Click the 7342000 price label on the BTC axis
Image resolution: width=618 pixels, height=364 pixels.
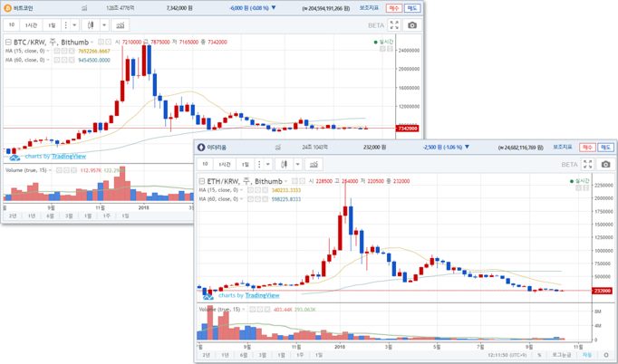tap(407, 129)
